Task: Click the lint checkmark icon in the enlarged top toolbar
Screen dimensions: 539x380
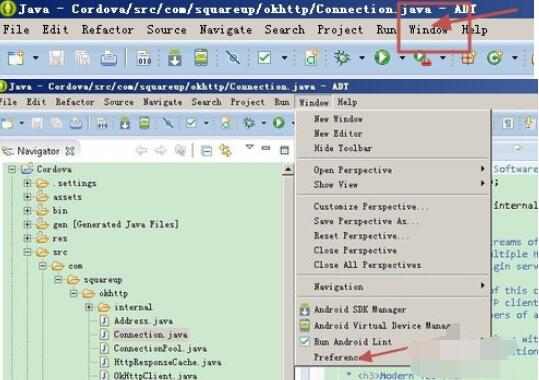Action: coord(264,57)
